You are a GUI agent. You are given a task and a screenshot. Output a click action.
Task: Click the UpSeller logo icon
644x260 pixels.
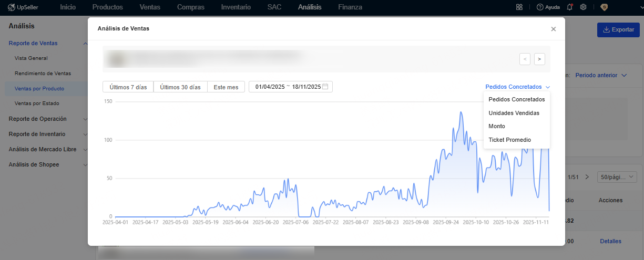click(12, 7)
